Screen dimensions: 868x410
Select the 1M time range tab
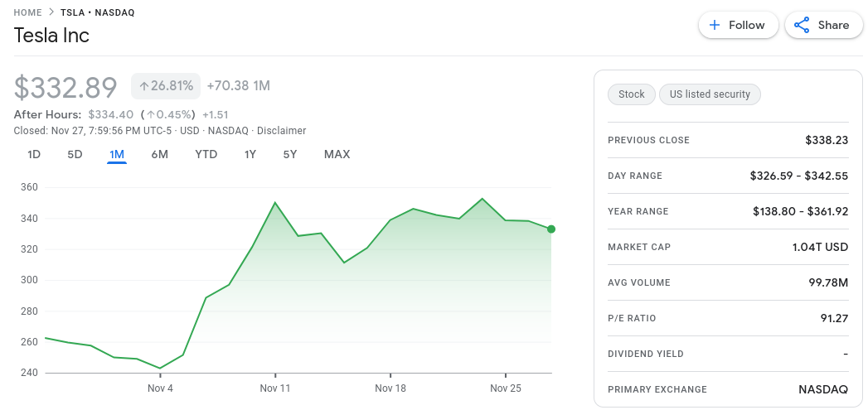[117, 154]
